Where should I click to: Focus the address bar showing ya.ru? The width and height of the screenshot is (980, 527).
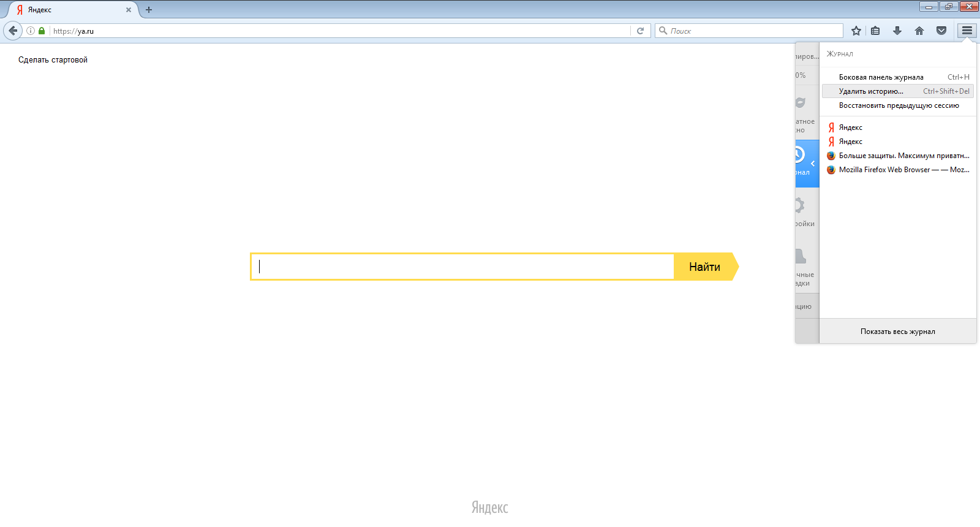[x=340, y=31]
